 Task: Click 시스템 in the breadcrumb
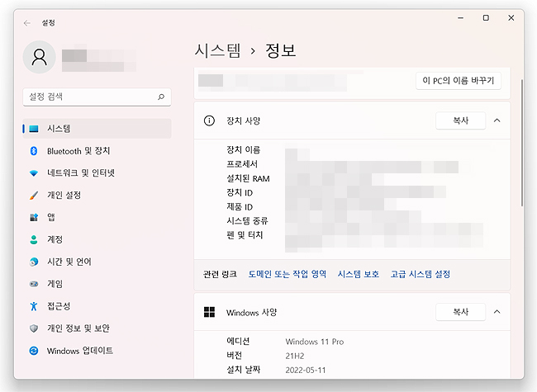[218, 50]
